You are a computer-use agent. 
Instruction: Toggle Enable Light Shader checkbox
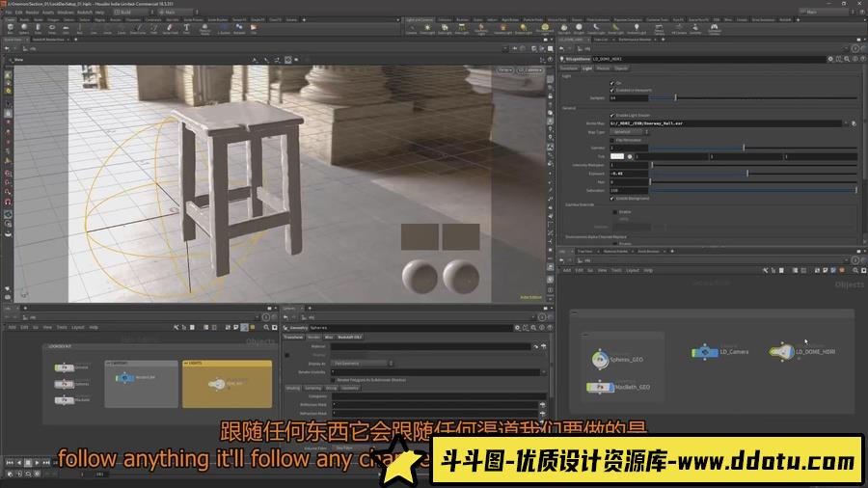611,116
